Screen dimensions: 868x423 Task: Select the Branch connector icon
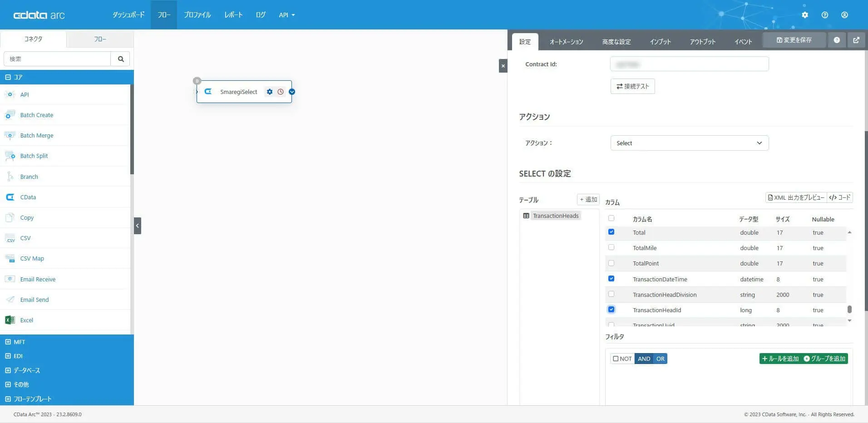(10, 177)
